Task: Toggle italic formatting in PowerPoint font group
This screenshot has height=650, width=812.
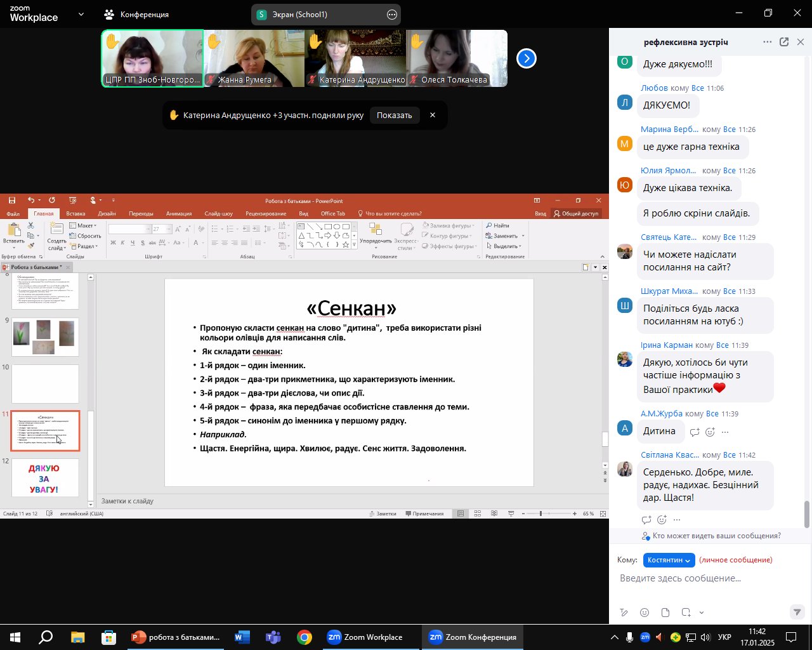Action: [x=123, y=242]
